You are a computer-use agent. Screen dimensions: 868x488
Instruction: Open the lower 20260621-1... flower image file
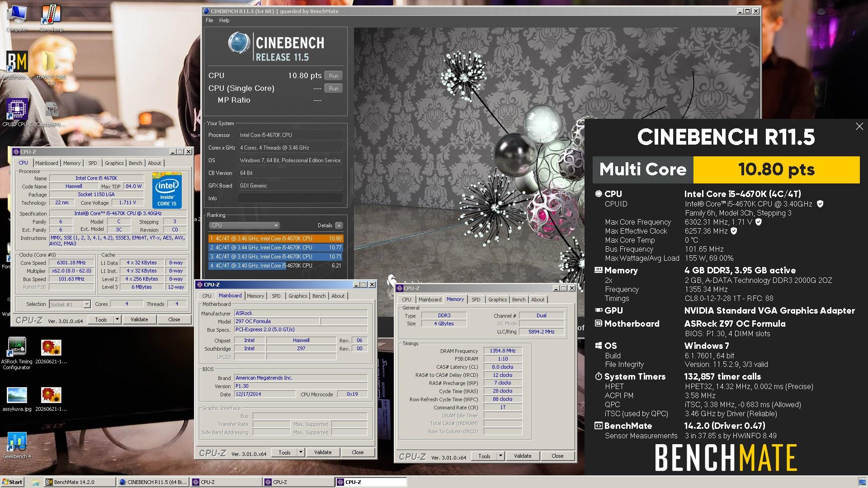(x=51, y=399)
